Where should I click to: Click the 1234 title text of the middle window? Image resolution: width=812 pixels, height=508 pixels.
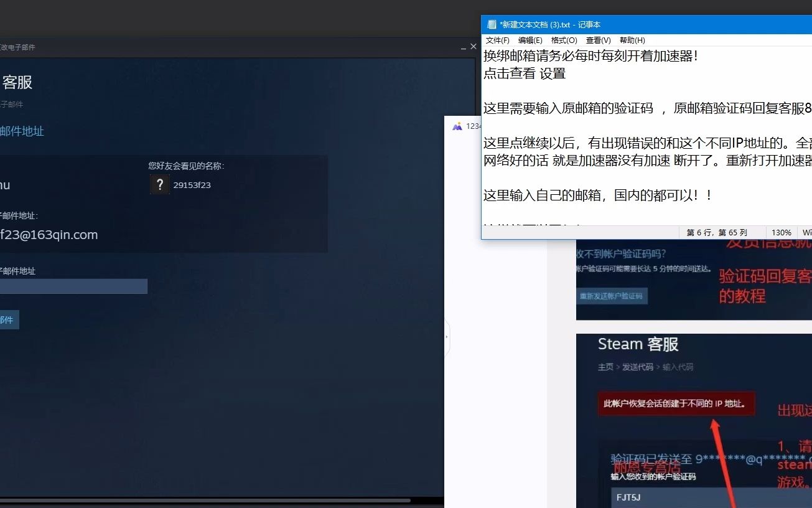474,126
